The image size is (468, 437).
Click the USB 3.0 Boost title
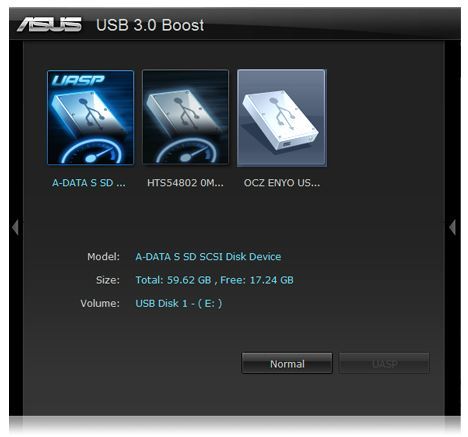[x=150, y=25]
